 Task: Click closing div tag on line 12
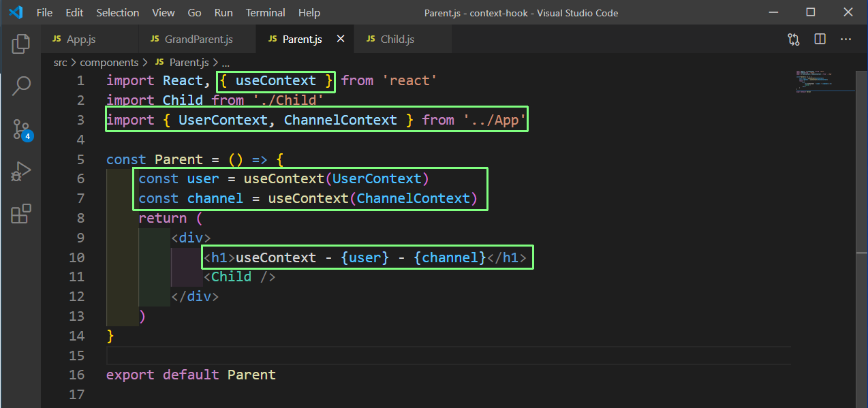coord(195,297)
